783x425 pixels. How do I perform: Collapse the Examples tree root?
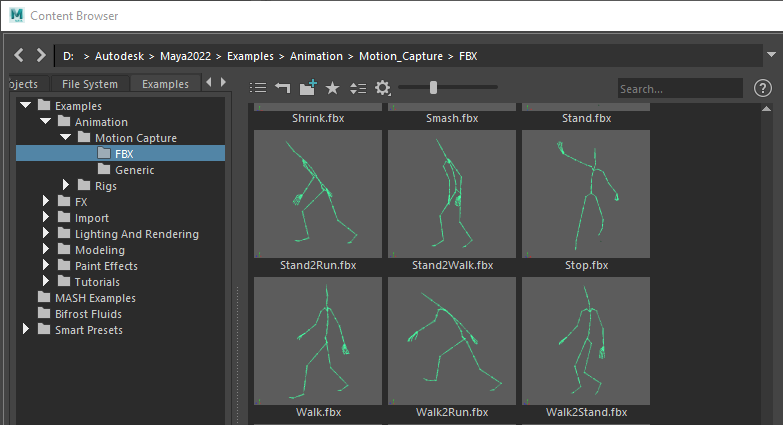coord(25,105)
